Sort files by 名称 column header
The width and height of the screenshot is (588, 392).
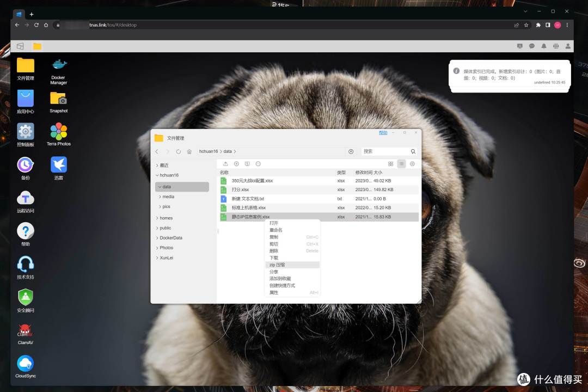point(224,173)
